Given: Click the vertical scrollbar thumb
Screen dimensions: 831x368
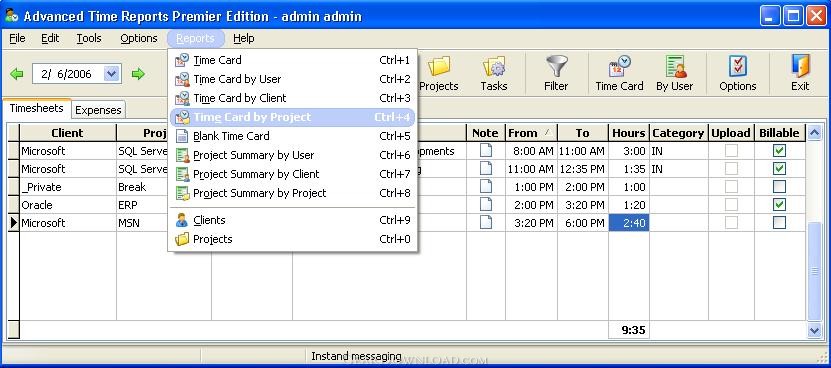Looking at the screenshot, I should pos(814,271).
